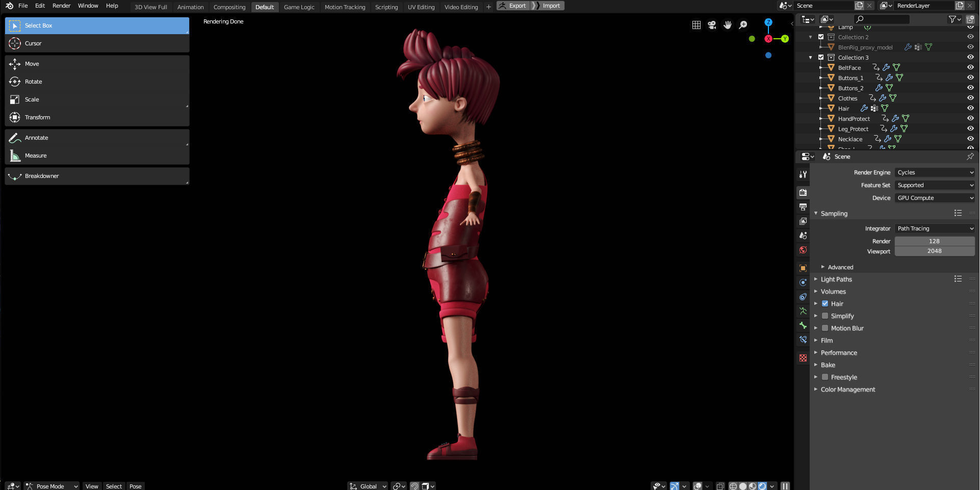This screenshot has width=980, height=490.
Task: Open the Render menu
Action: click(61, 6)
